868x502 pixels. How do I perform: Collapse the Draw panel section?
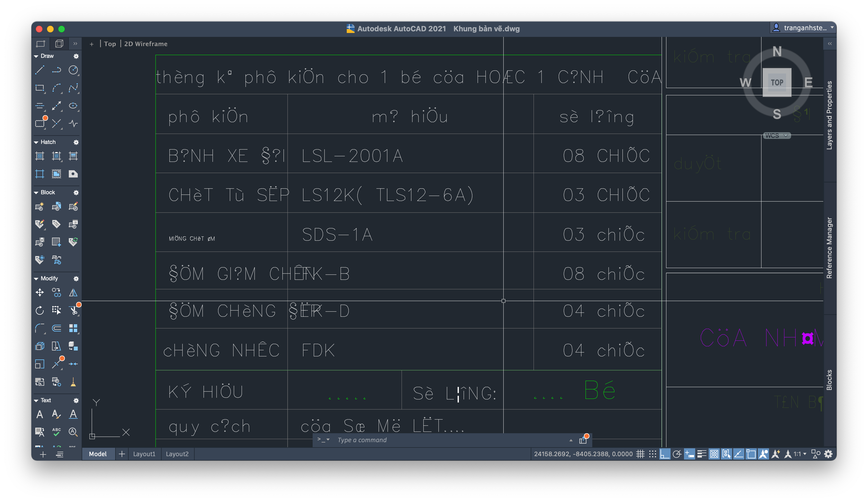coord(36,56)
